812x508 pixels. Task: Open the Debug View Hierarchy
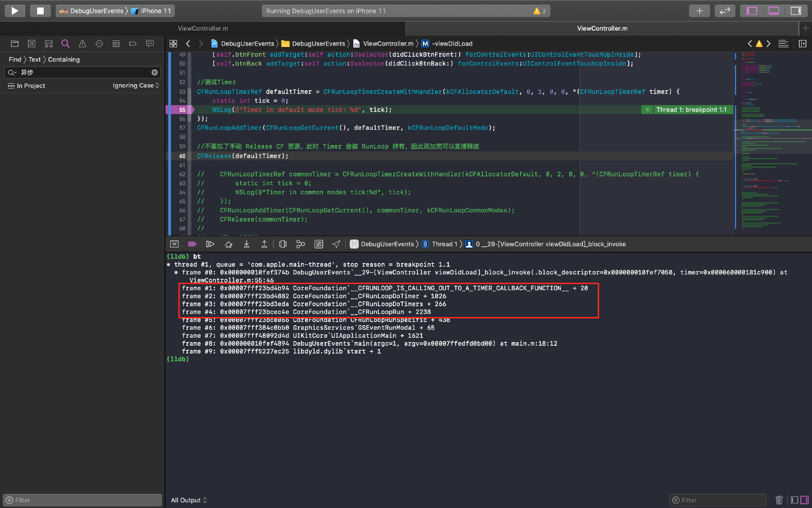(x=282, y=244)
